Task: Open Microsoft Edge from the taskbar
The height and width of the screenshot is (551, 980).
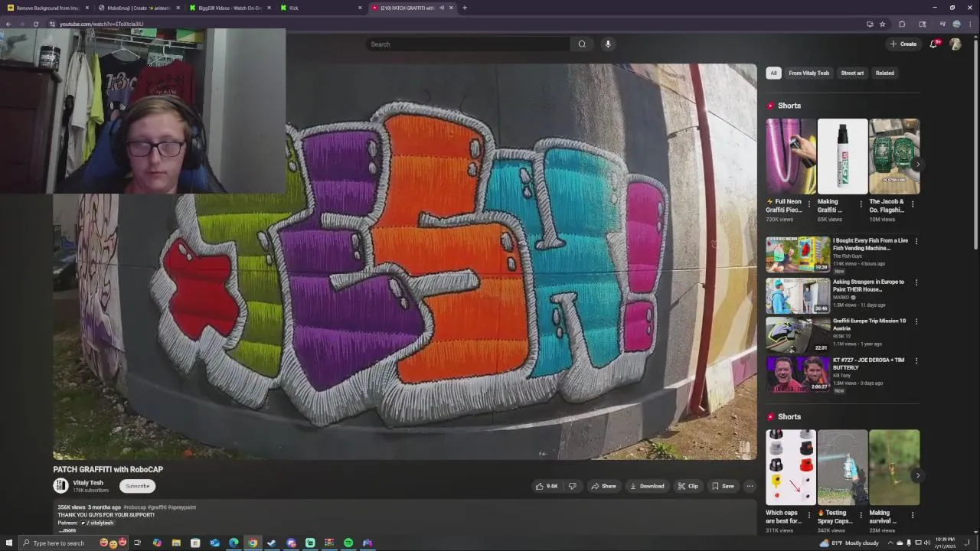Action: 234,543
